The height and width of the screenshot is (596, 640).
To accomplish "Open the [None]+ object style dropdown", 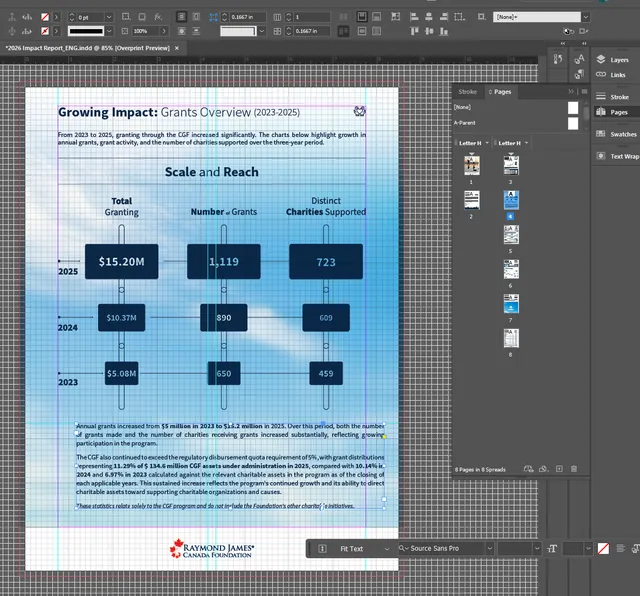I will click(x=586, y=17).
